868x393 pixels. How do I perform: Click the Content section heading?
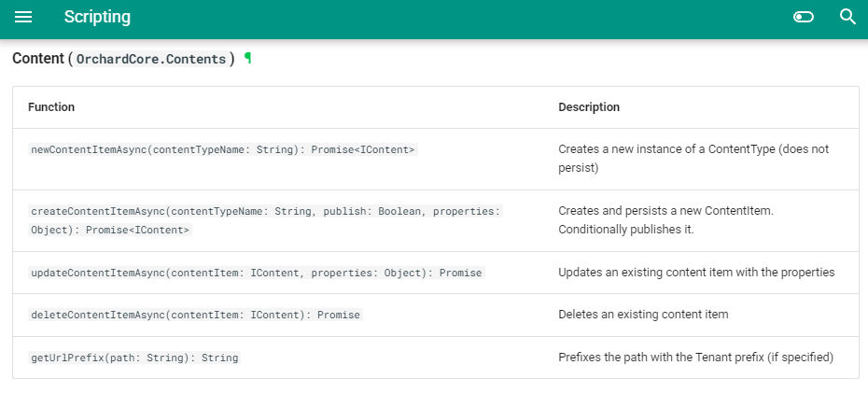[123, 59]
